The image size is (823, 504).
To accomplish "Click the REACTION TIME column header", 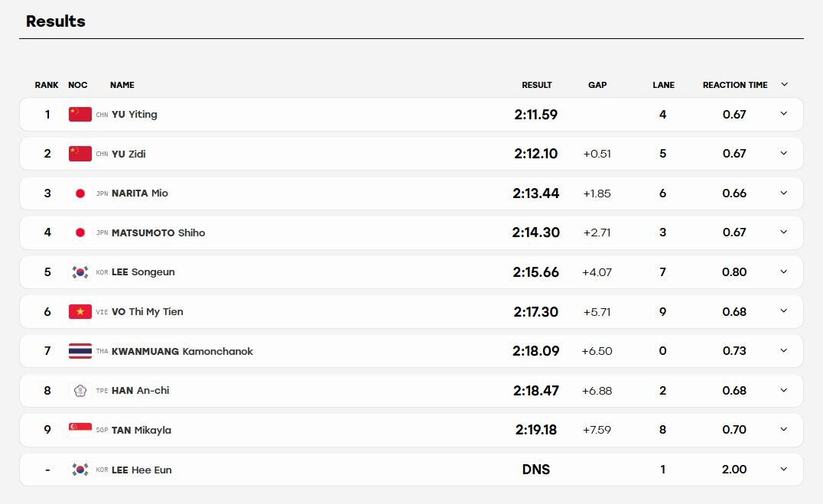I will [735, 85].
